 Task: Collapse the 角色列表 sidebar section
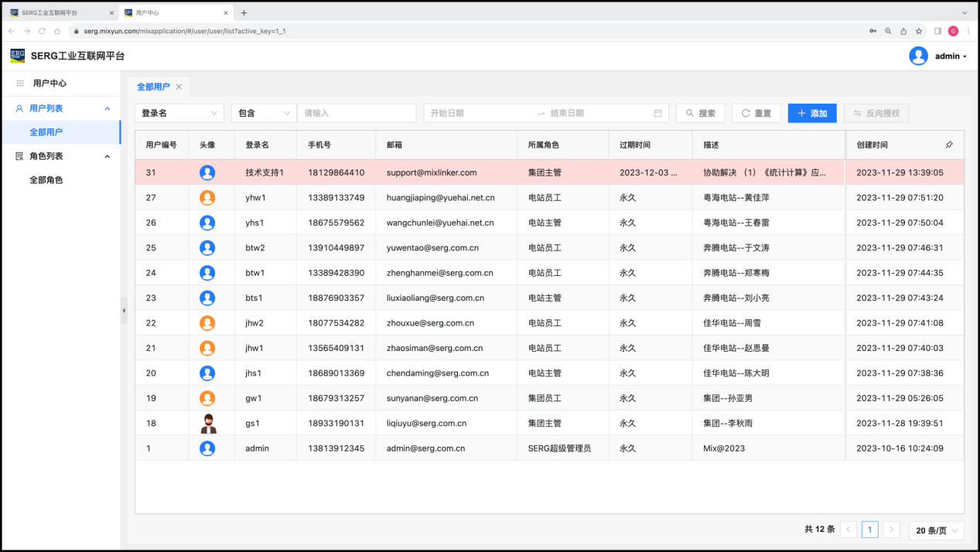pos(107,156)
